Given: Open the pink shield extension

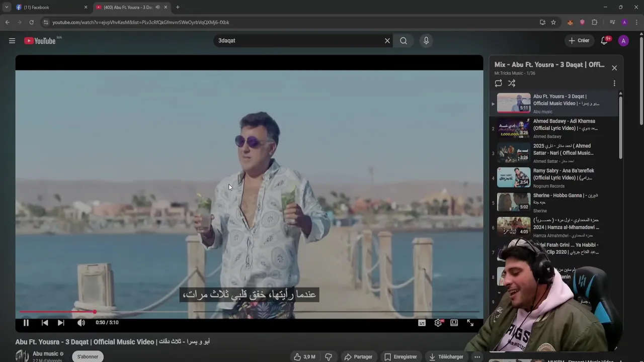Looking at the screenshot, I should (582, 22).
